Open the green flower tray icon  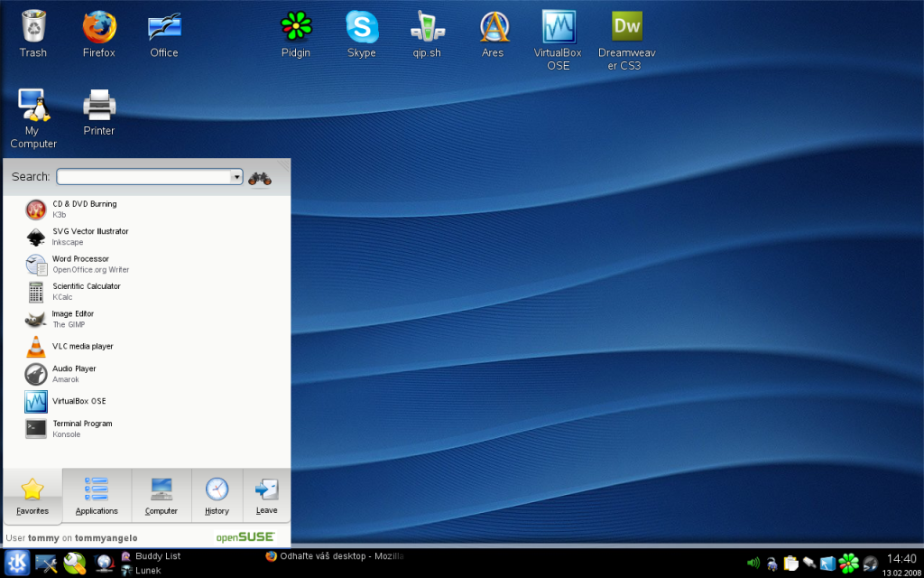(x=848, y=564)
